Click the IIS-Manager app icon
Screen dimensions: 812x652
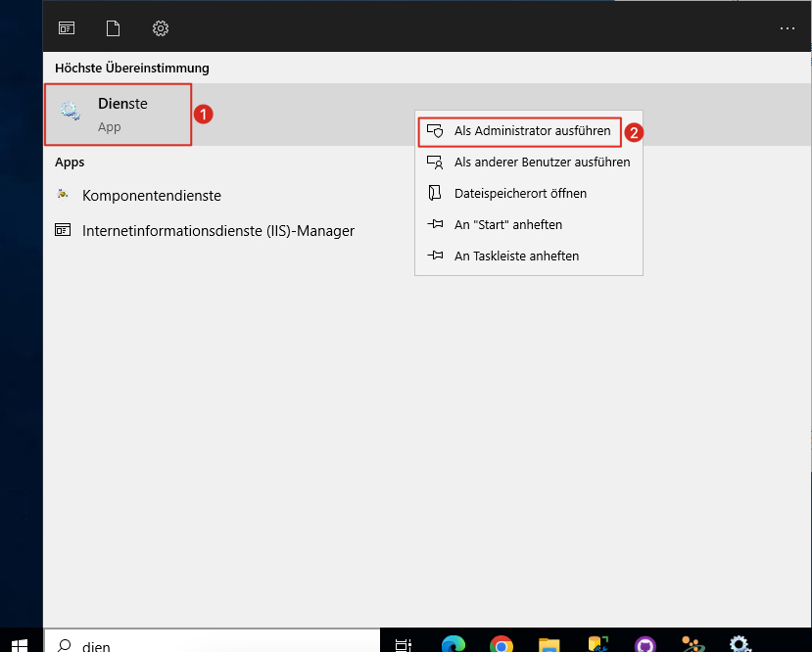point(63,230)
